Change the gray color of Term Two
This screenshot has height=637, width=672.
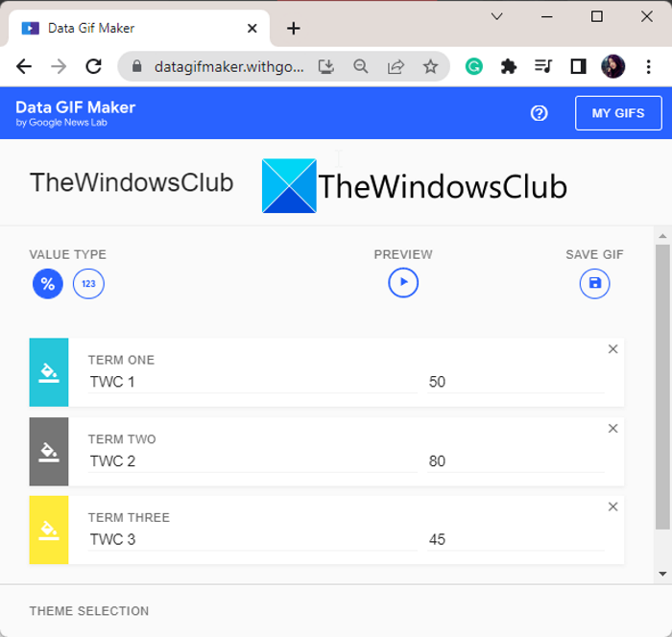pos(49,452)
